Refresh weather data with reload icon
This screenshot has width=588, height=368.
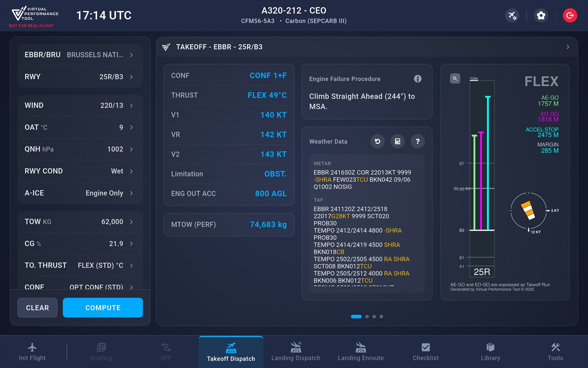(377, 141)
